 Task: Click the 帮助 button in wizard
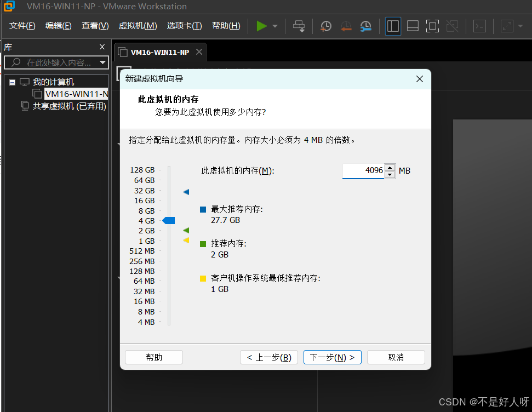pyautogui.click(x=154, y=357)
